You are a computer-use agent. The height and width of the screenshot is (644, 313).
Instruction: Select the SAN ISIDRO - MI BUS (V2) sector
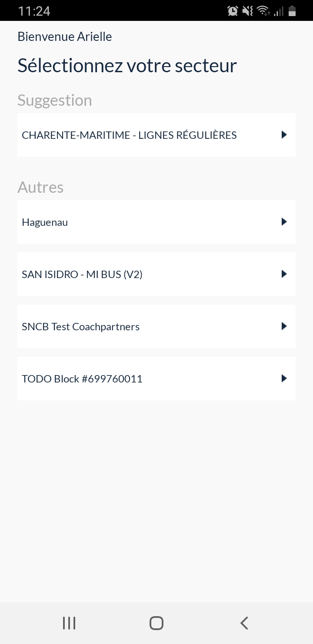point(156,274)
